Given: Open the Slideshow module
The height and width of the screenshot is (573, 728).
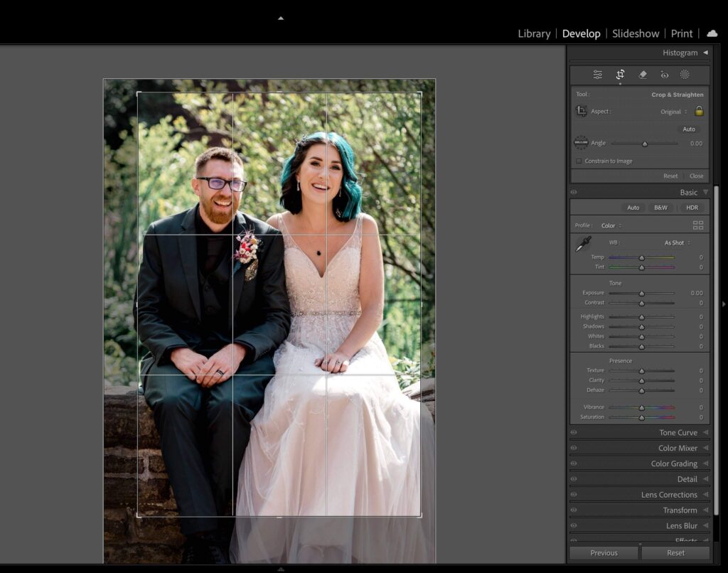Looking at the screenshot, I should [x=635, y=33].
